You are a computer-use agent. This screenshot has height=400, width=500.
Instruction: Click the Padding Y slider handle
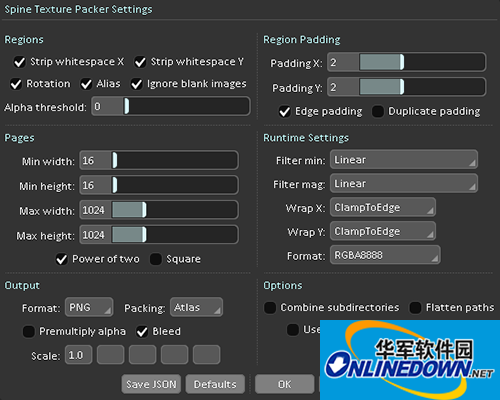(x=402, y=87)
